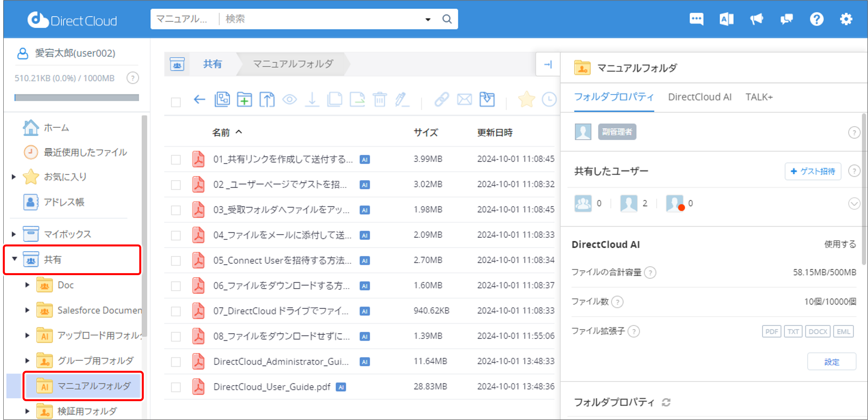Collapse the 共有 section in the sidebar
Viewport: 868px width, 420px height.
(x=14, y=259)
